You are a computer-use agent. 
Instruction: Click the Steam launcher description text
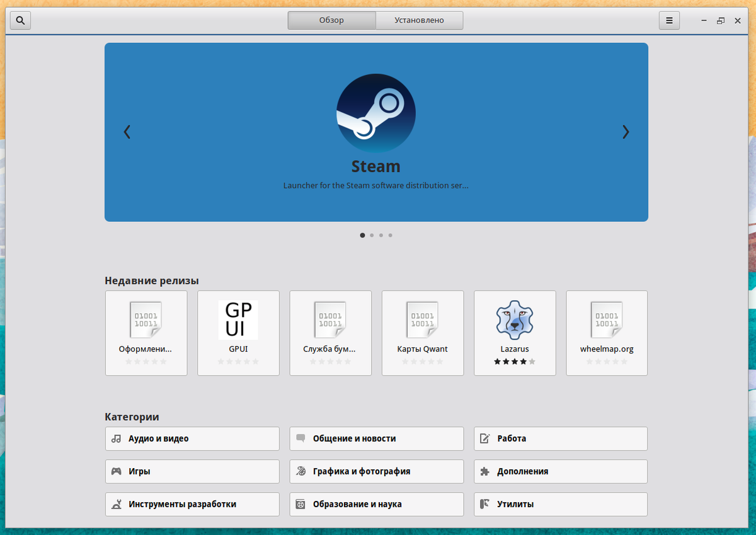pyautogui.click(x=376, y=186)
